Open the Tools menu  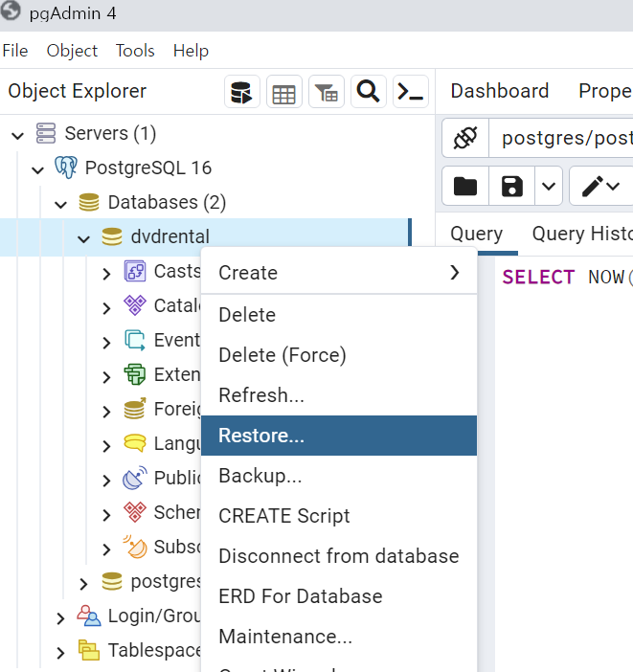[x=135, y=51]
